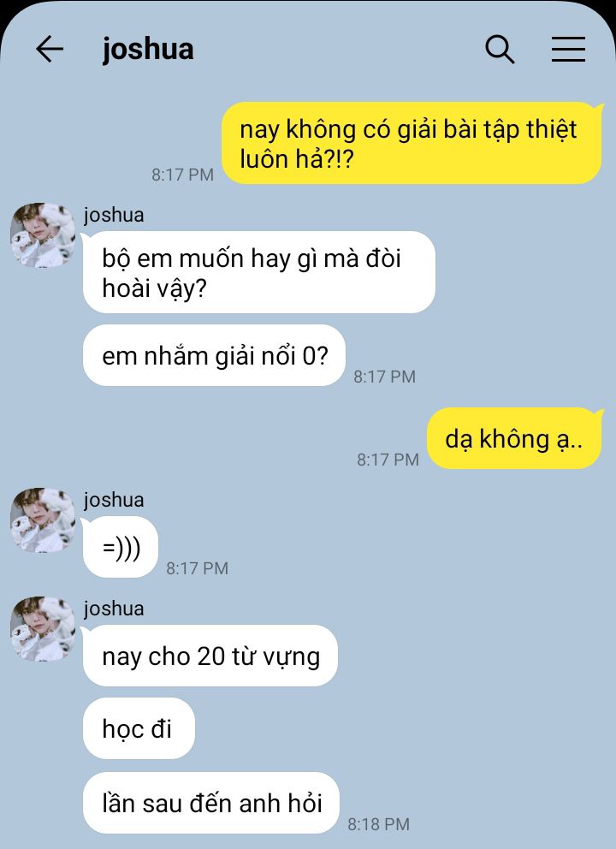Tap the message 'em nhắm giải nổi 0?'
Image resolution: width=616 pixels, height=849 pixels.
(215, 356)
